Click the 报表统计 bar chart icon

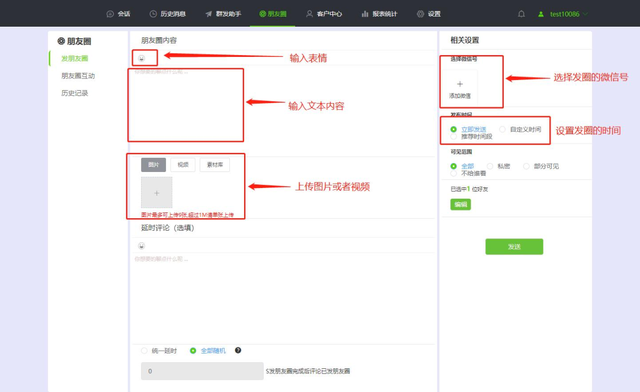[x=365, y=14]
